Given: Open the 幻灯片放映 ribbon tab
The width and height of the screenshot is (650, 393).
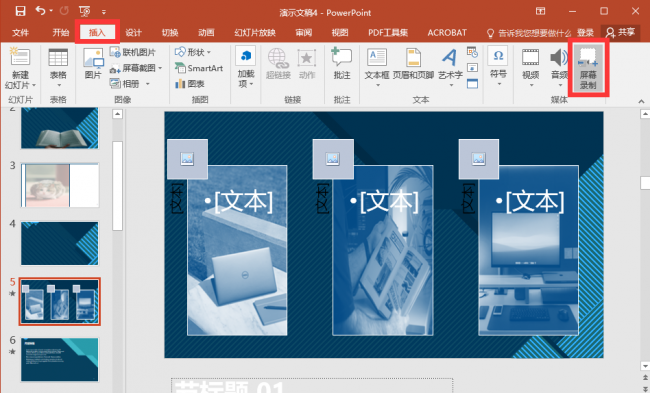Looking at the screenshot, I should click(x=255, y=32).
